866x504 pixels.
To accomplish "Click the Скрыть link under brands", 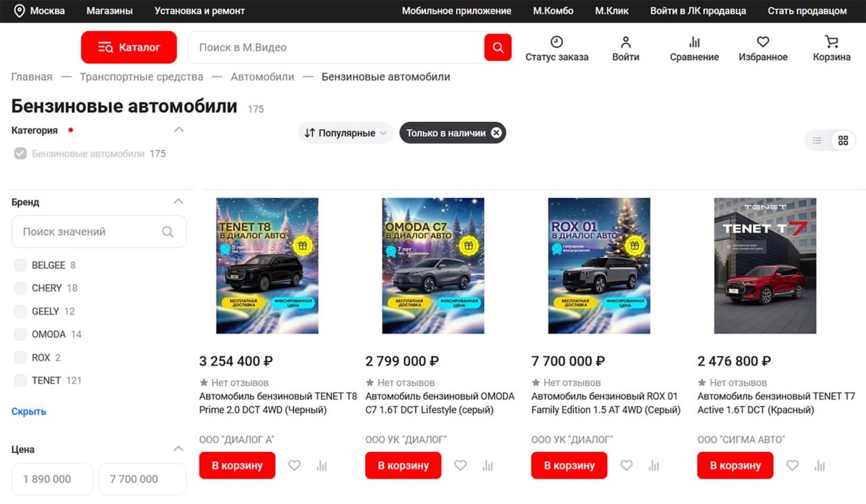I will tap(29, 412).
